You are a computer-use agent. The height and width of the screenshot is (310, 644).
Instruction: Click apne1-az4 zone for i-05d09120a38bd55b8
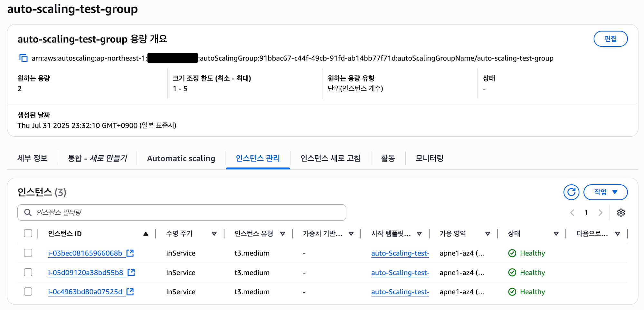(x=462, y=273)
